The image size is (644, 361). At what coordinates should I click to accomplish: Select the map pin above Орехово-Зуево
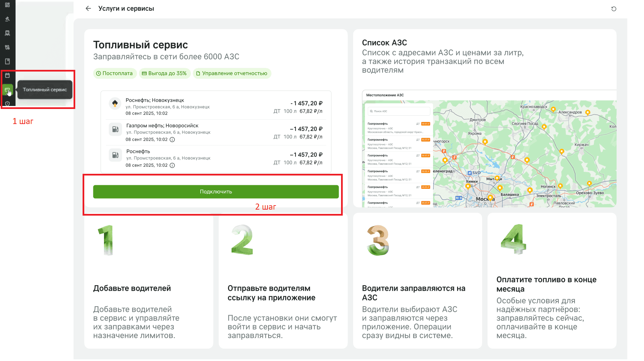(589, 183)
